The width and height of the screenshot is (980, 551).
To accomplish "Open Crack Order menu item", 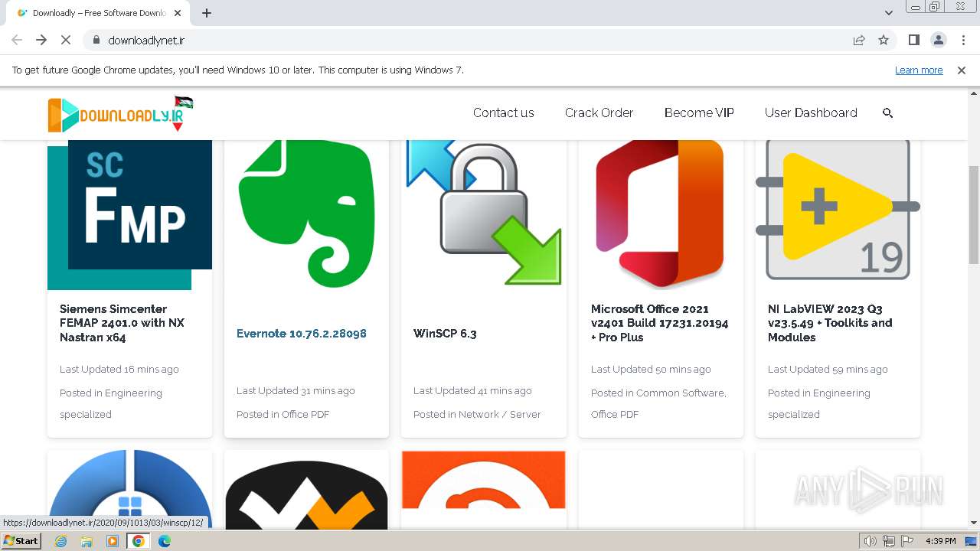I will (599, 112).
